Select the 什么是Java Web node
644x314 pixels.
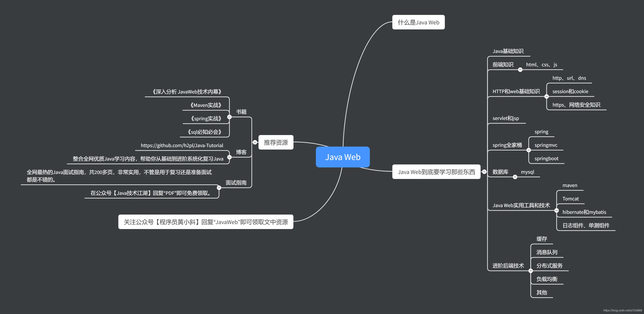click(418, 22)
